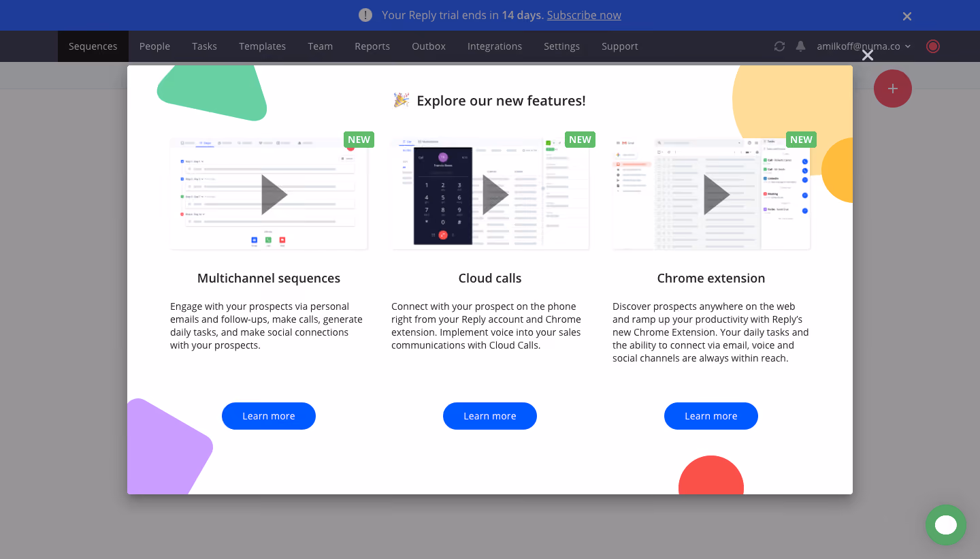Screen dimensions: 980x559
Task: Click the Multichannel sequences heading
Action: click(x=269, y=278)
